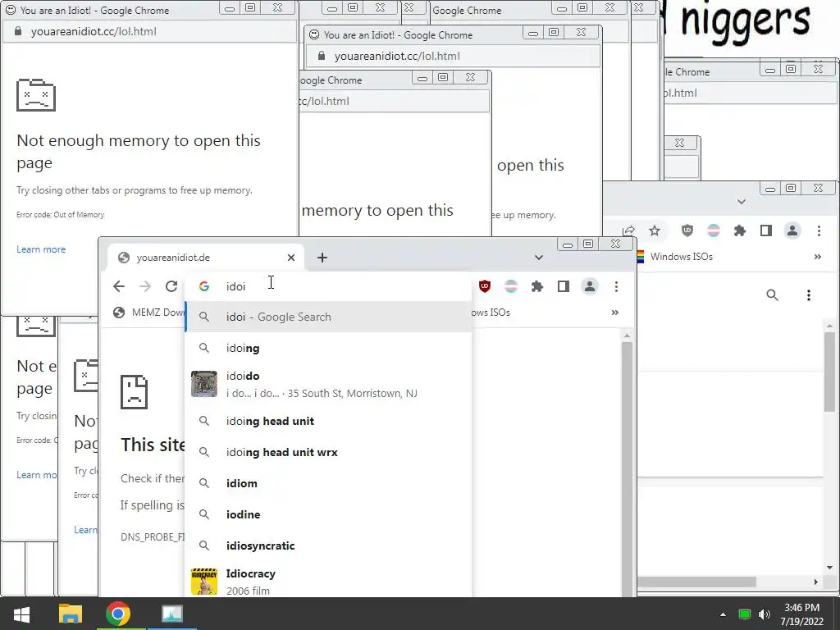Click the lock icon in the second Idiot window
This screenshot has width=840, height=630.
coord(322,56)
